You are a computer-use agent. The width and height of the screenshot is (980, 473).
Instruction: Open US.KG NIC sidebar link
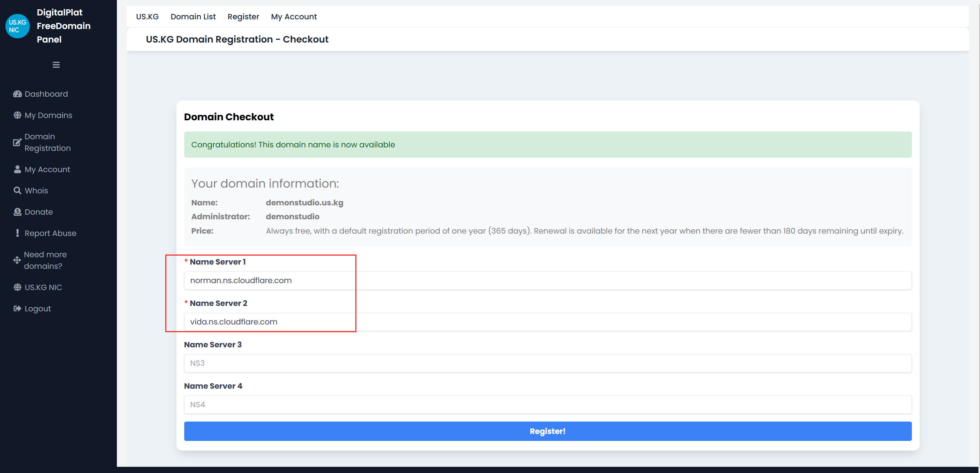43,287
